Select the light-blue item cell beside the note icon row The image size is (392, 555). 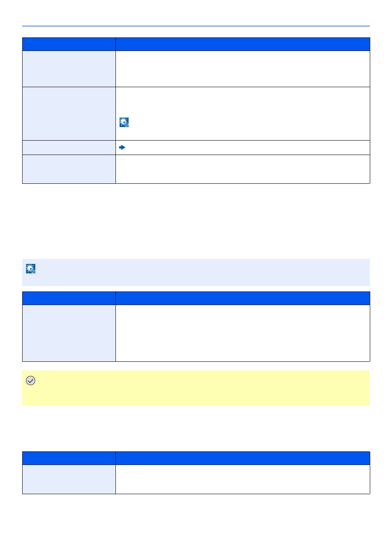[x=69, y=113]
